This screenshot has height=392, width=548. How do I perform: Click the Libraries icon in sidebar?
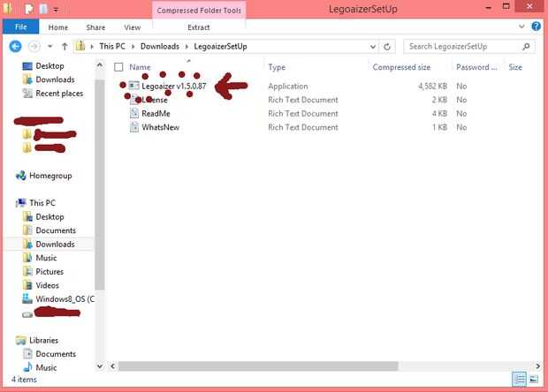[21, 340]
